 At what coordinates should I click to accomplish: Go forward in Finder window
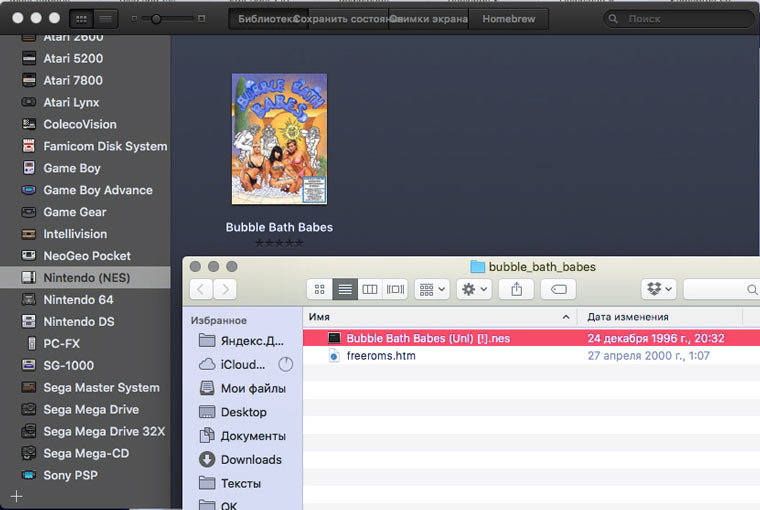coord(225,289)
